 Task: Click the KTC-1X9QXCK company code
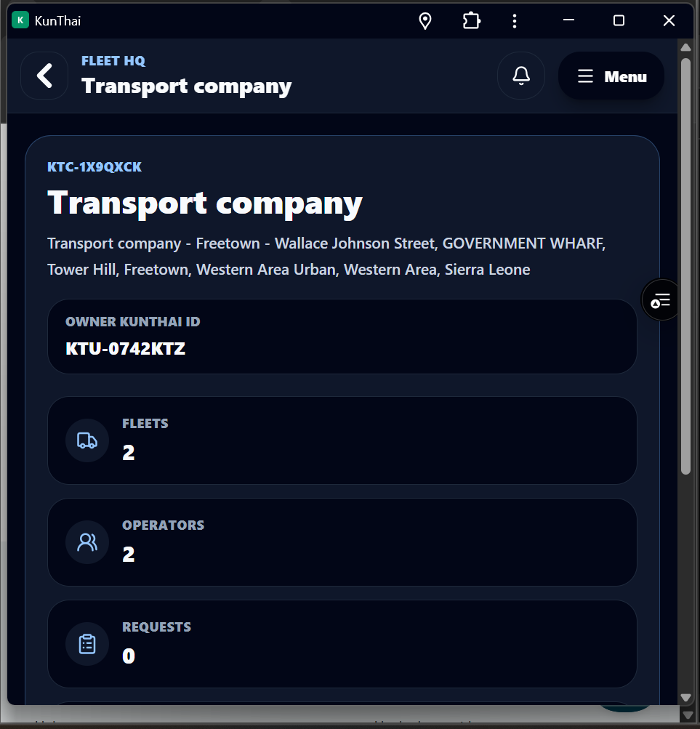pyautogui.click(x=94, y=167)
